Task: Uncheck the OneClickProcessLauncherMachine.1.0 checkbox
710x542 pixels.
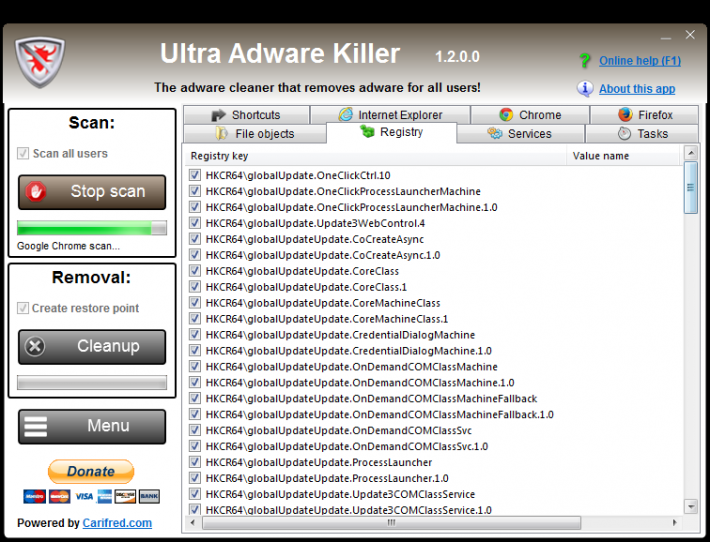Action: pos(195,207)
